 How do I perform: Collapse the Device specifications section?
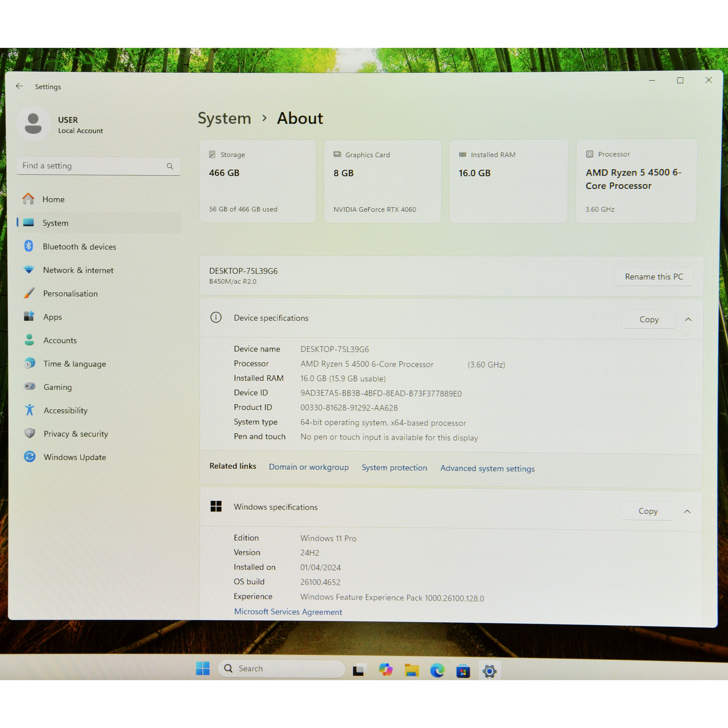pos(688,320)
